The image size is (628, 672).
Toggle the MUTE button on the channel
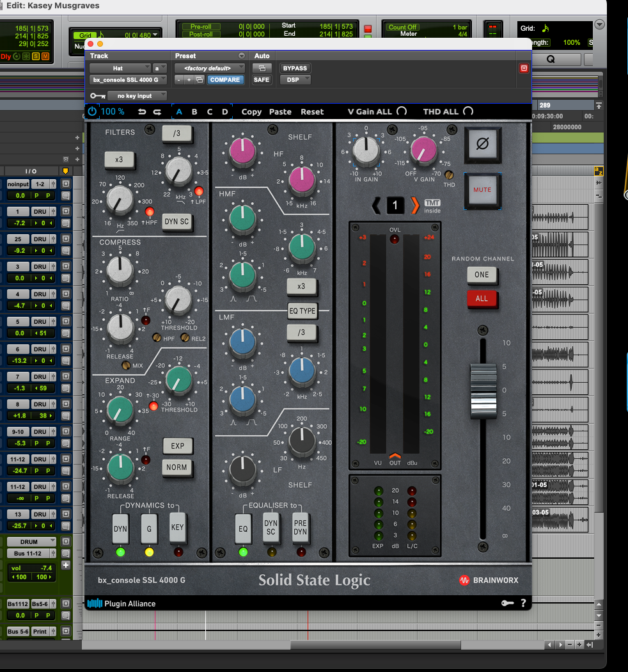click(x=482, y=190)
